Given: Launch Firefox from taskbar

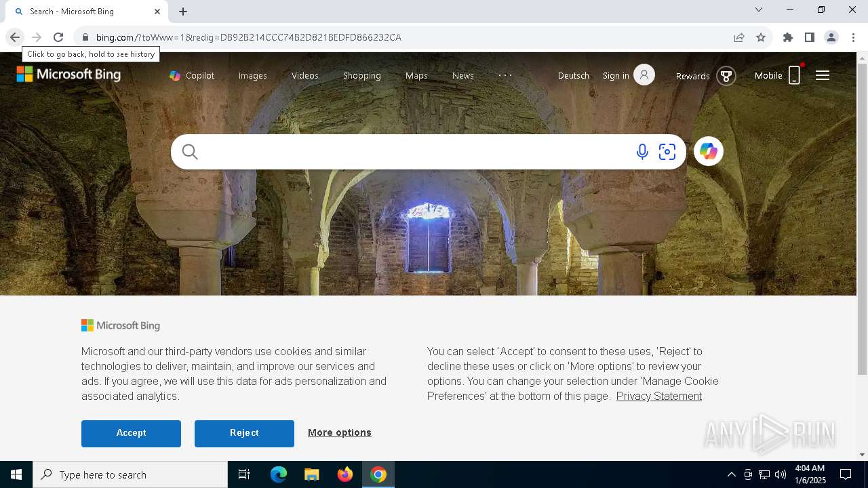Looking at the screenshot, I should (345, 474).
